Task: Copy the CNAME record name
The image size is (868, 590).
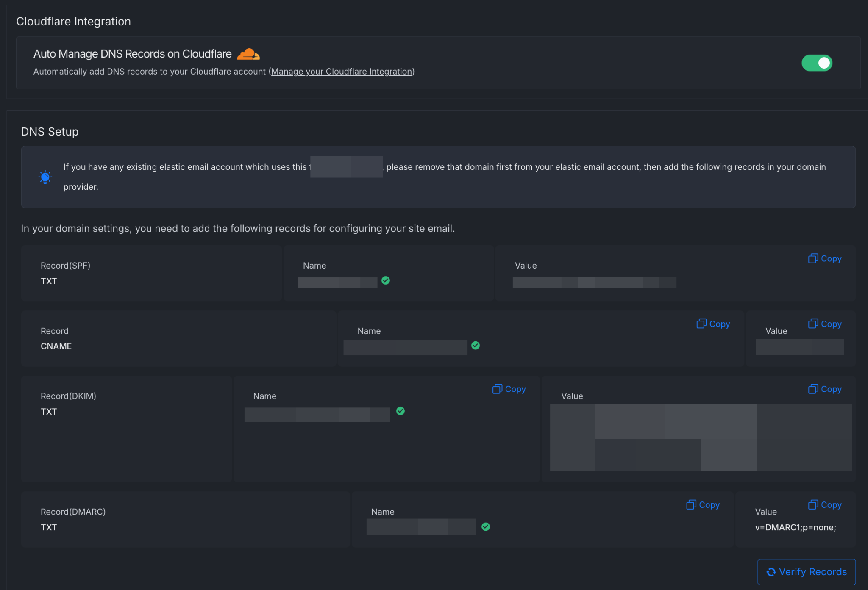Action: pos(712,324)
